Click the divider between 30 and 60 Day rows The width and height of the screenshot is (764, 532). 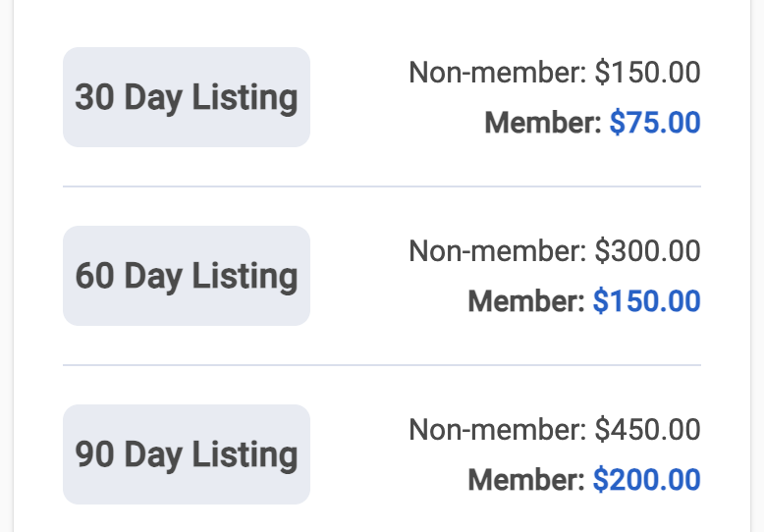point(382,186)
